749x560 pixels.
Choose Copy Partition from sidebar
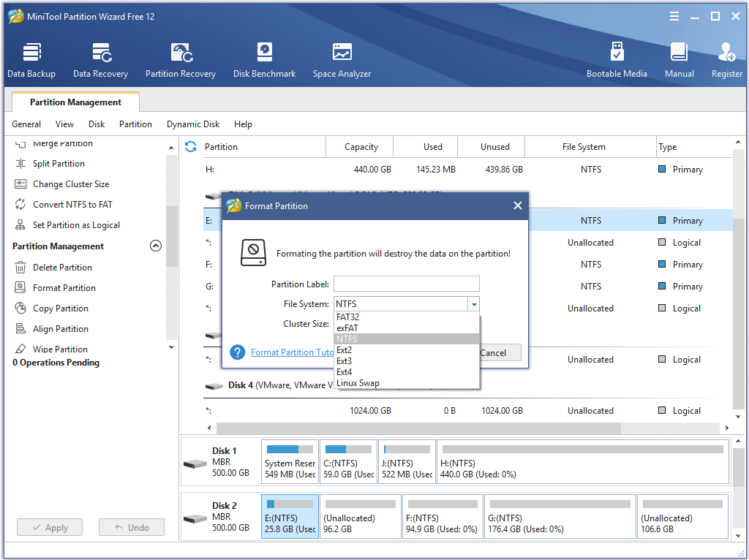pos(53,308)
